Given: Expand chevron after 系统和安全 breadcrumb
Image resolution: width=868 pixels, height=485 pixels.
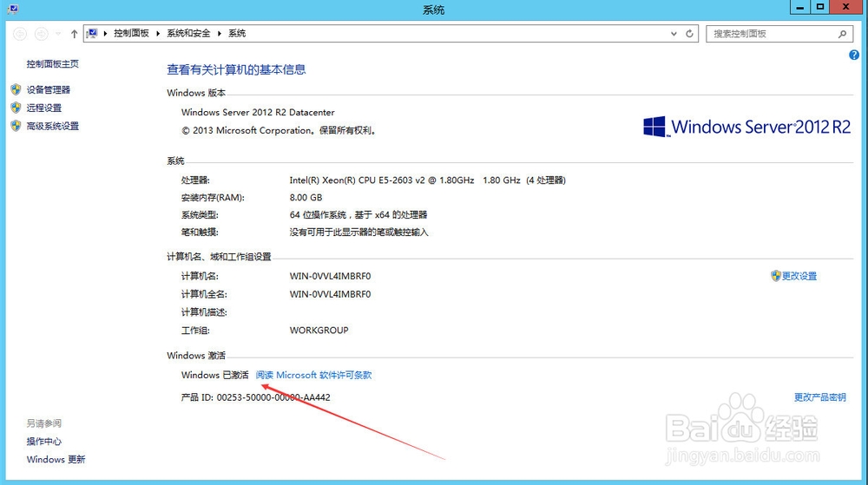Looking at the screenshot, I should pos(220,33).
